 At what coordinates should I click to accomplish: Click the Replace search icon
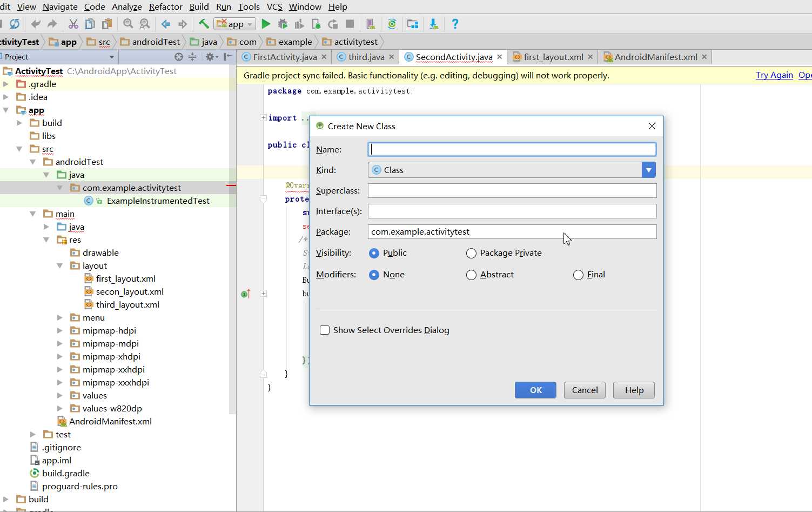[145, 24]
